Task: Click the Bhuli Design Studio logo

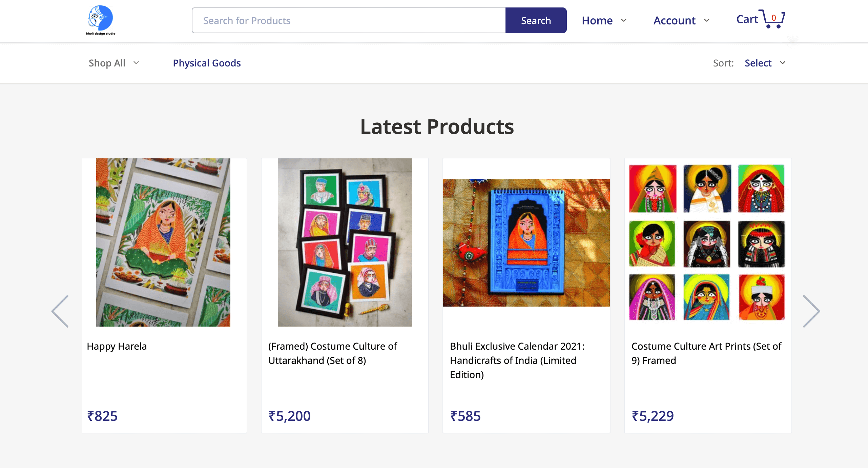Action: tap(100, 20)
